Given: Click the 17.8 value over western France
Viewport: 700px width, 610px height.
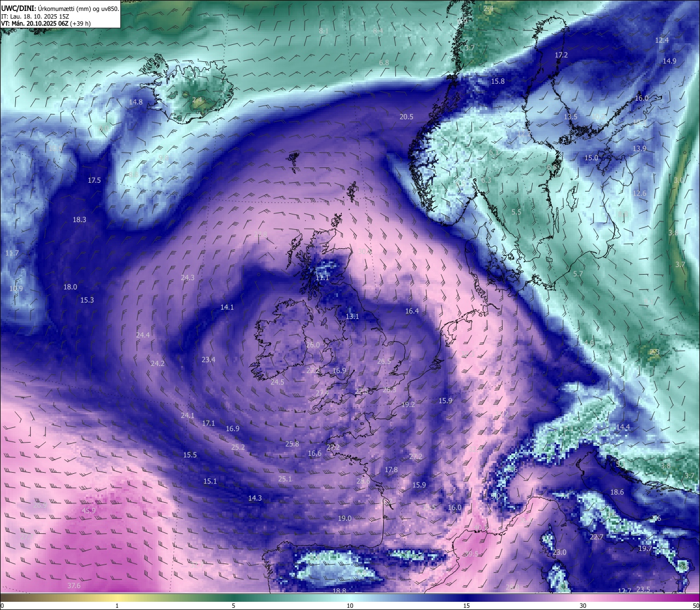Looking at the screenshot, I should [x=391, y=469].
